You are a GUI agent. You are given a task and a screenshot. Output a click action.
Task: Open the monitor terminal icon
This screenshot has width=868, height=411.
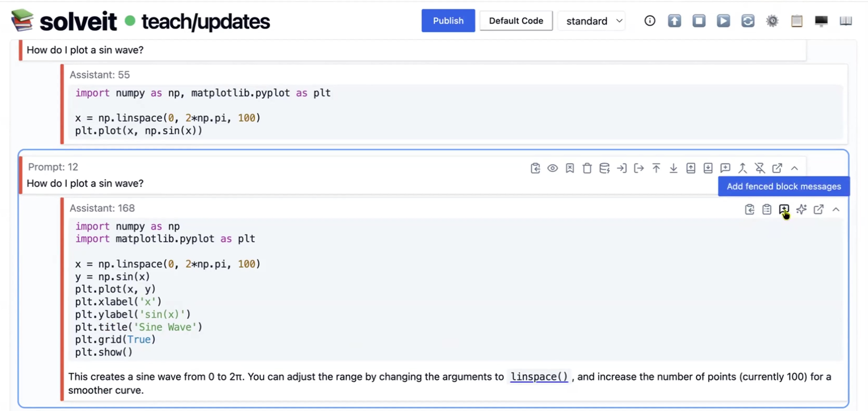(x=821, y=21)
